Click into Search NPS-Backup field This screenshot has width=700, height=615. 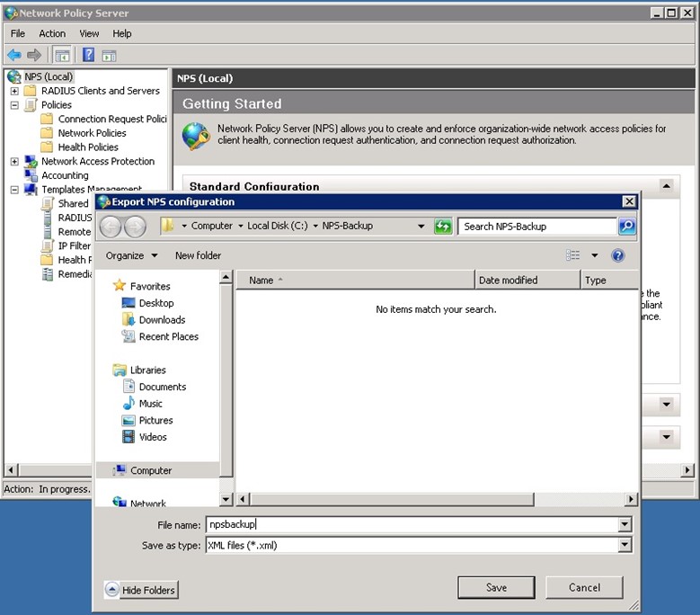click(x=538, y=227)
